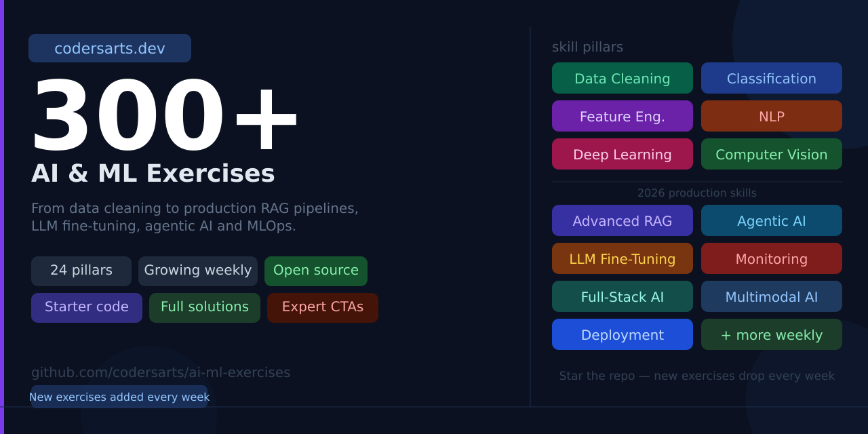Click the Feature Eng. tag
Image resolution: width=868 pixels, height=434 pixels.
(623, 116)
